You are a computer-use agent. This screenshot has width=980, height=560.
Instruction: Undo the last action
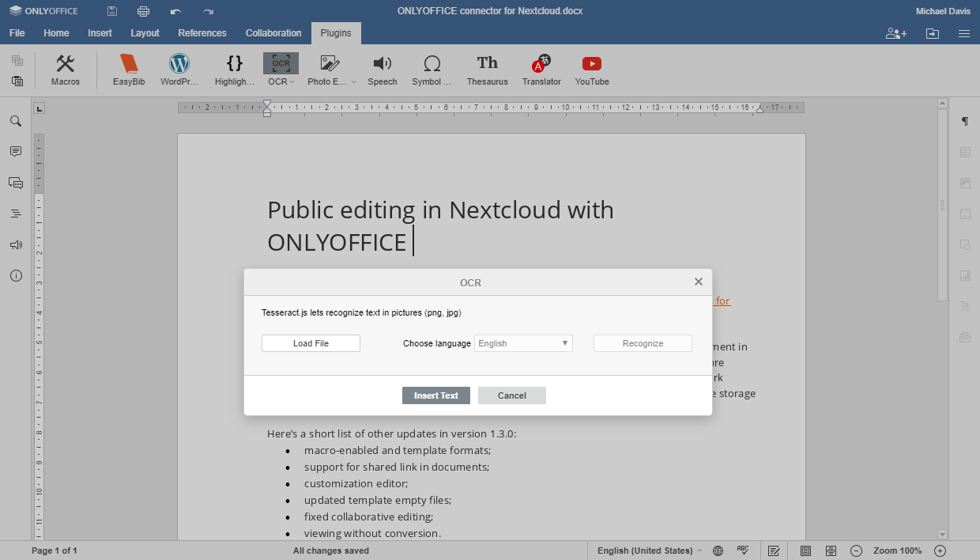point(175,11)
